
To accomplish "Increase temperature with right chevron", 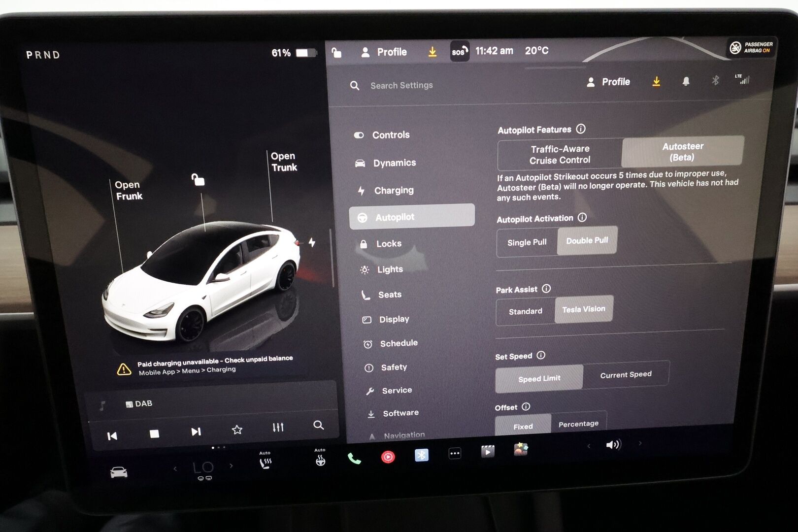I will (231, 465).
